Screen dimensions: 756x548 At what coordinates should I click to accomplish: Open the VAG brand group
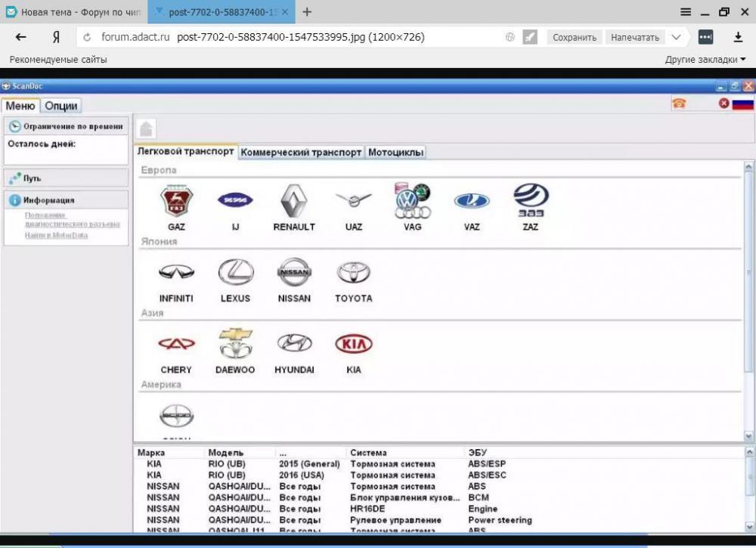[413, 201]
